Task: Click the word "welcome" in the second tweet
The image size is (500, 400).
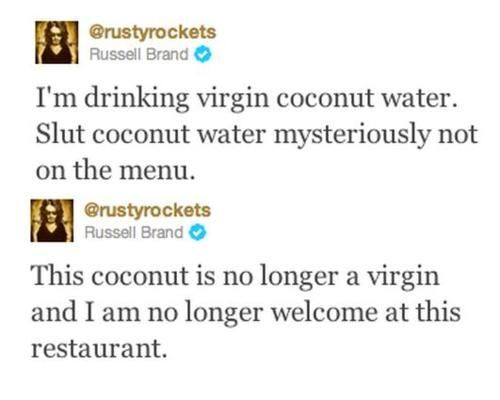Action: coord(325,312)
